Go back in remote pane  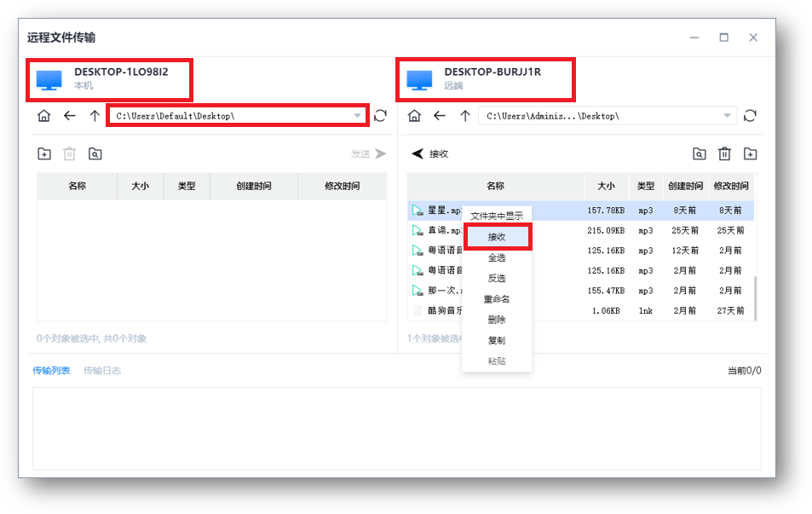[x=439, y=116]
